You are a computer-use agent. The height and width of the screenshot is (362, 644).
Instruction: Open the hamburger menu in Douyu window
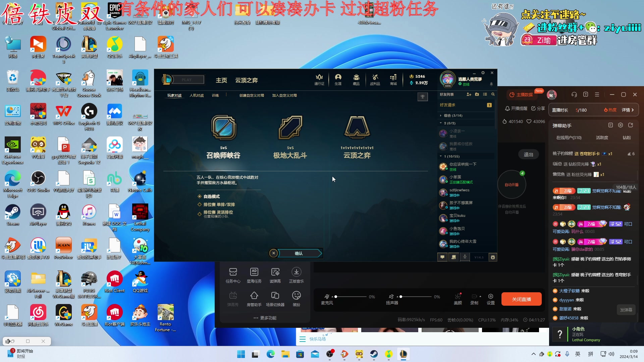(597, 95)
